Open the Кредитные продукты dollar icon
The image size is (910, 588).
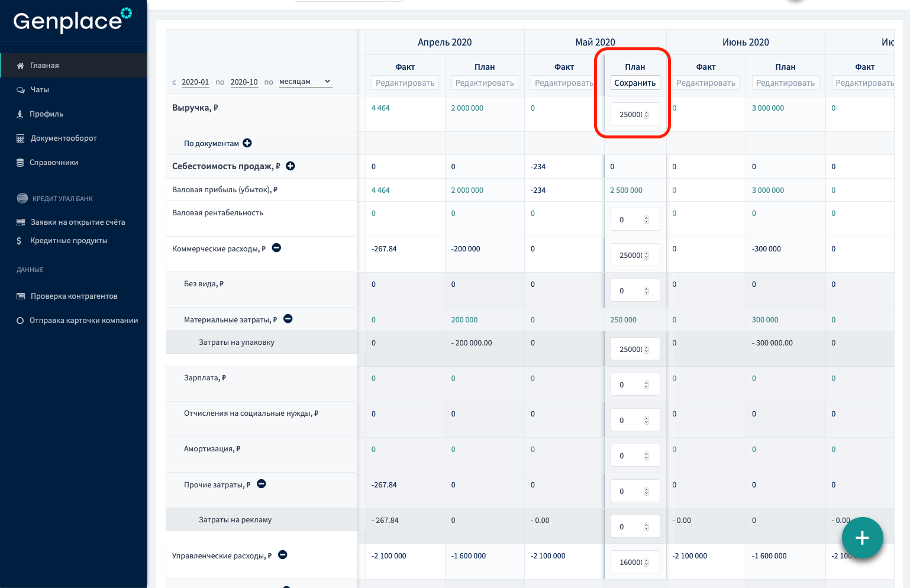pyautogui.click(x=19, y=241)
